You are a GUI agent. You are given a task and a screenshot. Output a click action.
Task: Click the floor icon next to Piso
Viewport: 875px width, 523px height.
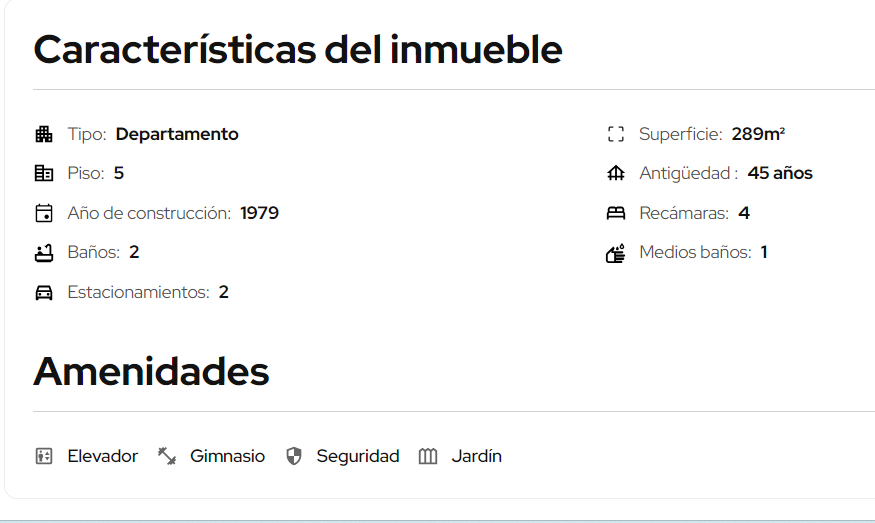coord(44,173)
